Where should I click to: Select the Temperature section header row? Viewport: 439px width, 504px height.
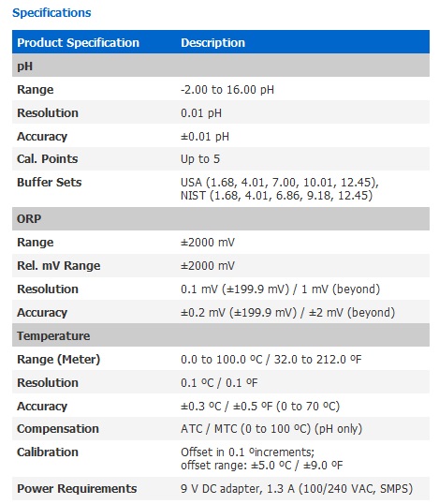[x=221, y=335]
